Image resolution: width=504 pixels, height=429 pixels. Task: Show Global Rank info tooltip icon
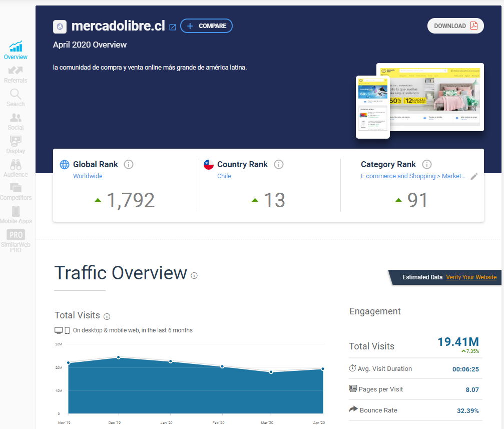129,164
